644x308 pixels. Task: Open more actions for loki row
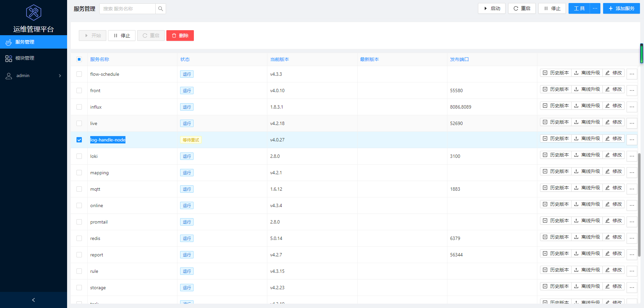(632, 156)
